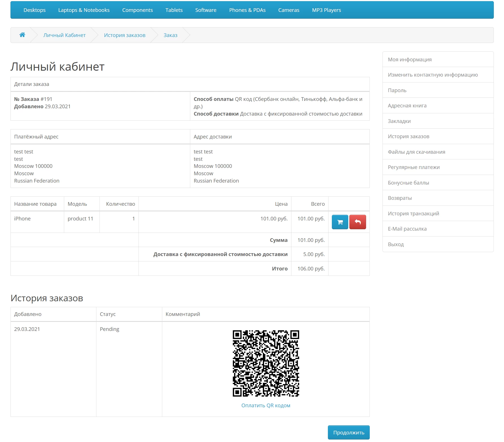Click the Способ оплаты payment method text

[x=278, y=103]
